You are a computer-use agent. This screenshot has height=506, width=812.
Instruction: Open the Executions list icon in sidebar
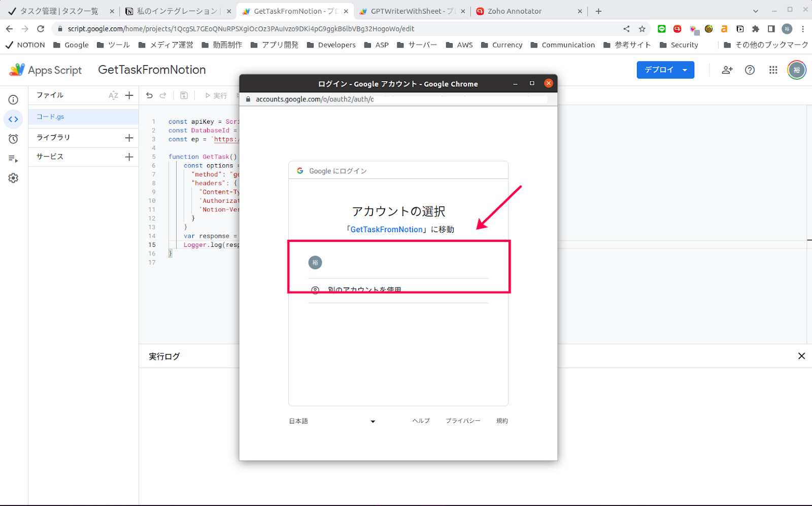(13, 159)
